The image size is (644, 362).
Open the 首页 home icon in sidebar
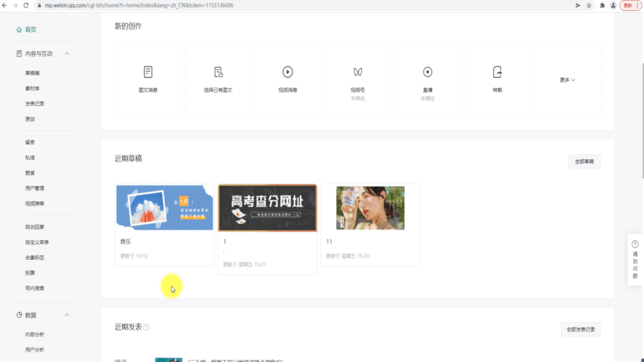(x=19, y=30)
